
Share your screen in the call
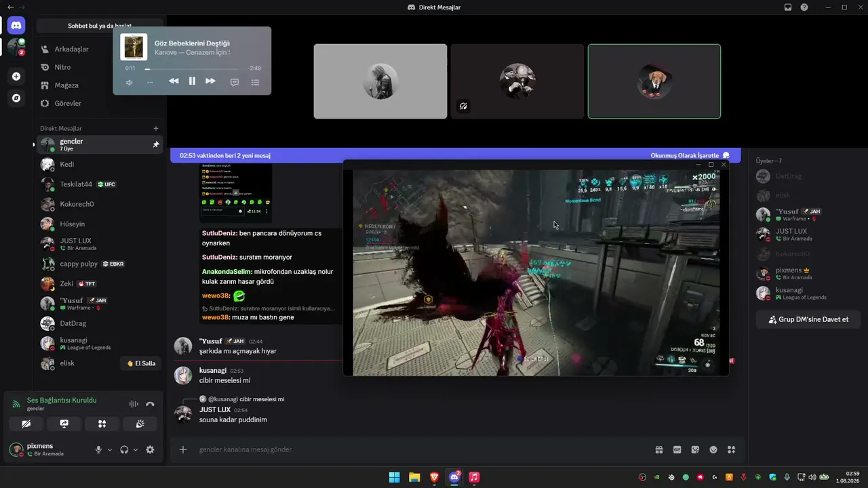64,424
